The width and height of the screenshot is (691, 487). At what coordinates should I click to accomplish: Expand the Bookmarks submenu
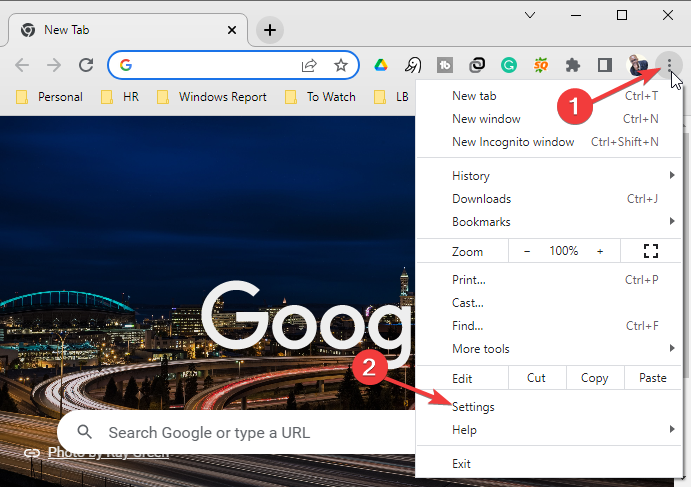pyautogui.click(x=549, y=222)
